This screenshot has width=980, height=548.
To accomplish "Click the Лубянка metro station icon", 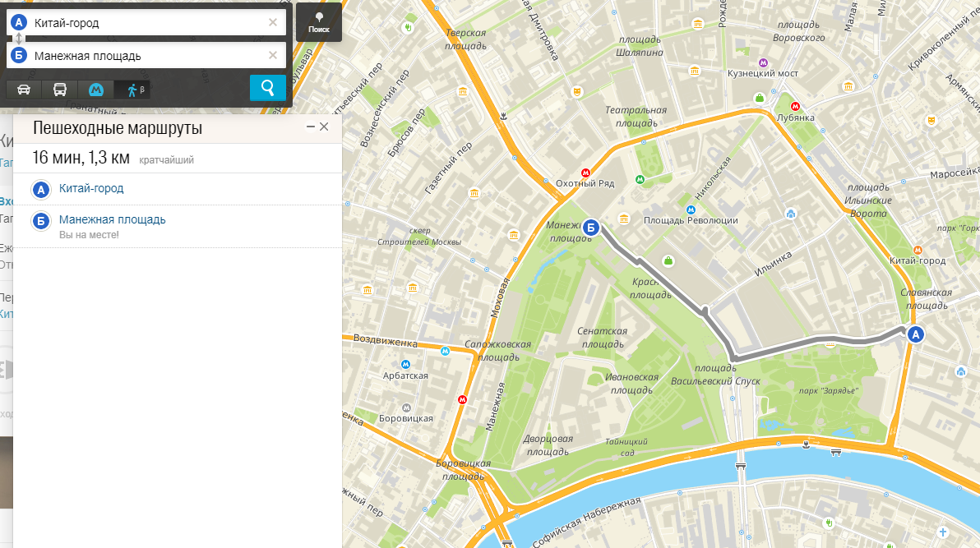I will tap(795, 106).
